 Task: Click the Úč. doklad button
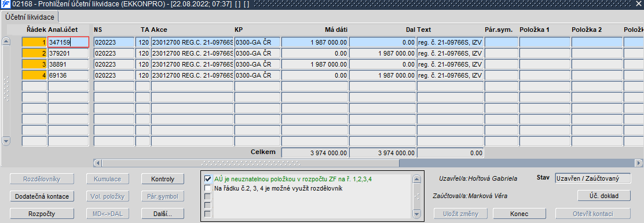[x=604, y=195]
